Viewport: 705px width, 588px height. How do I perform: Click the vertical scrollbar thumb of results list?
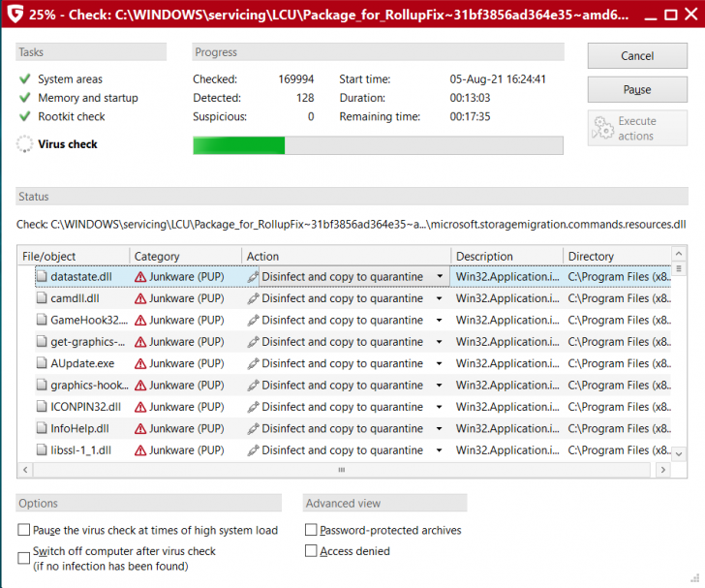[679, 269]
